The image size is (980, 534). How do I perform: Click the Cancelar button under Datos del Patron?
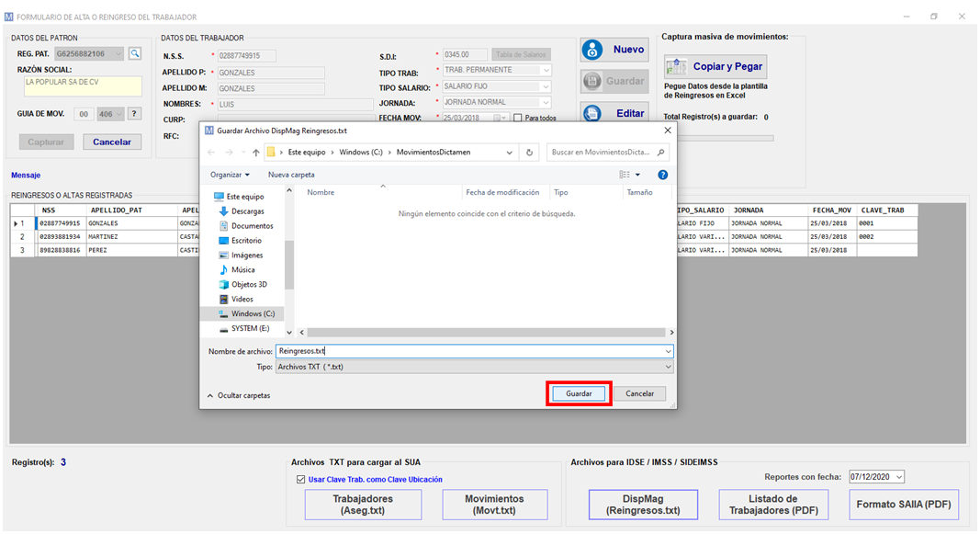point(112,142)
